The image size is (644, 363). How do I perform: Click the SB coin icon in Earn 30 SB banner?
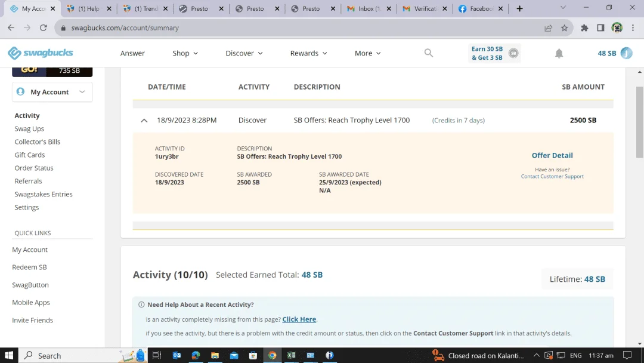(513, 53)
